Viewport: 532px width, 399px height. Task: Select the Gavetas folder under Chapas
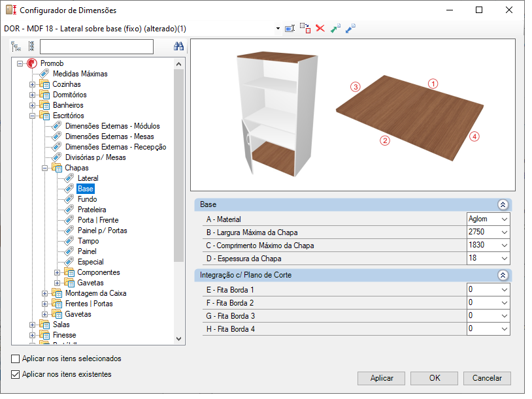[90, 283]
